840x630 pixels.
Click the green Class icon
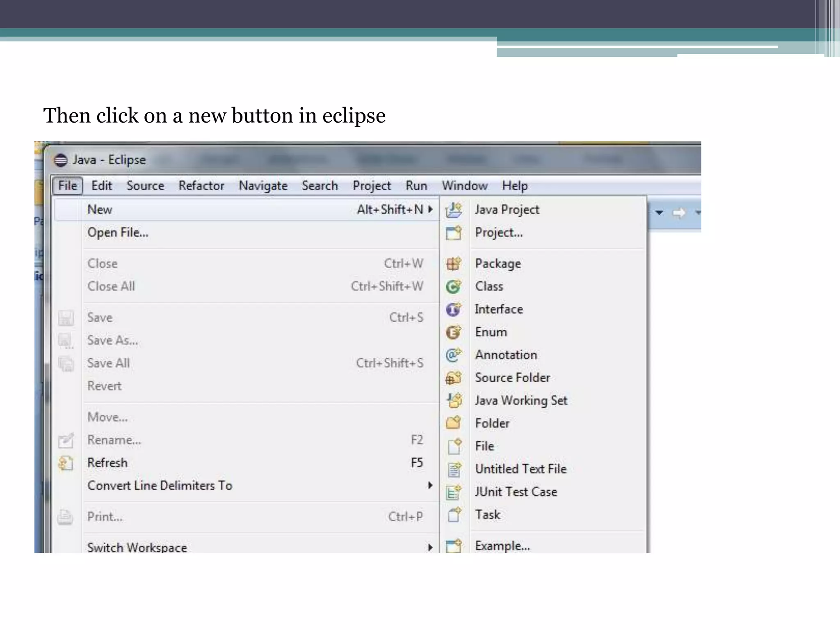(454, 287)
